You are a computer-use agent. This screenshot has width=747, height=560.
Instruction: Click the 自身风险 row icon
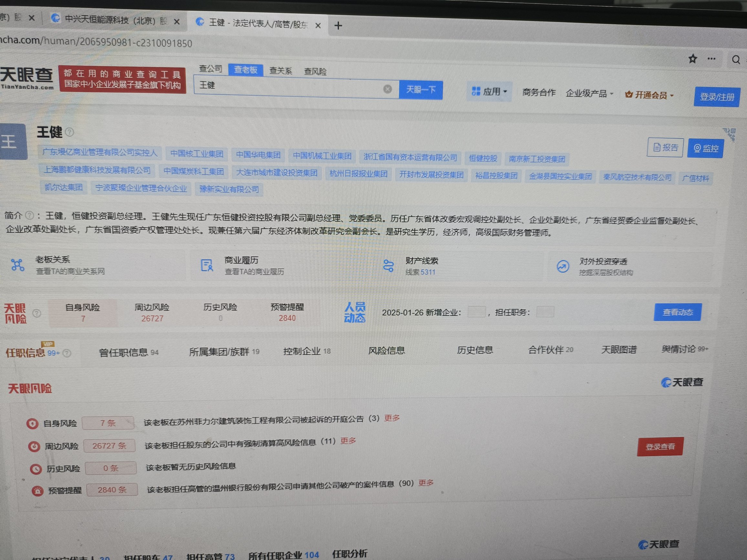click(32, 424)
